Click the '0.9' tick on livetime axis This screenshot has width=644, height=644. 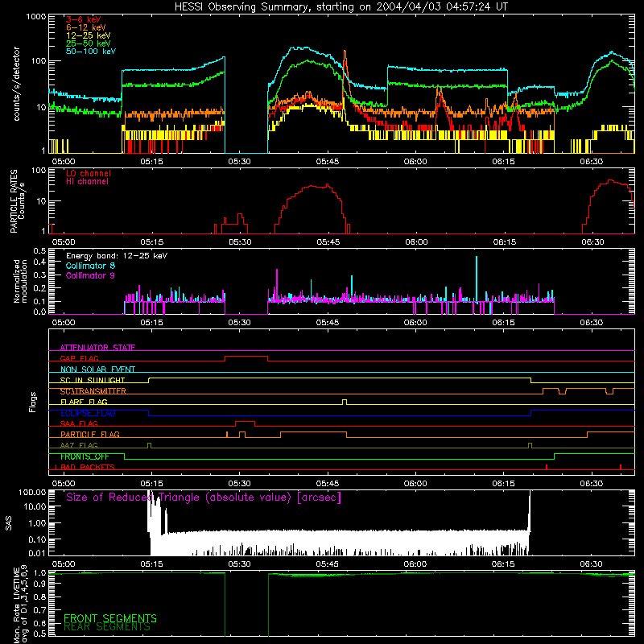coord(39,585)
